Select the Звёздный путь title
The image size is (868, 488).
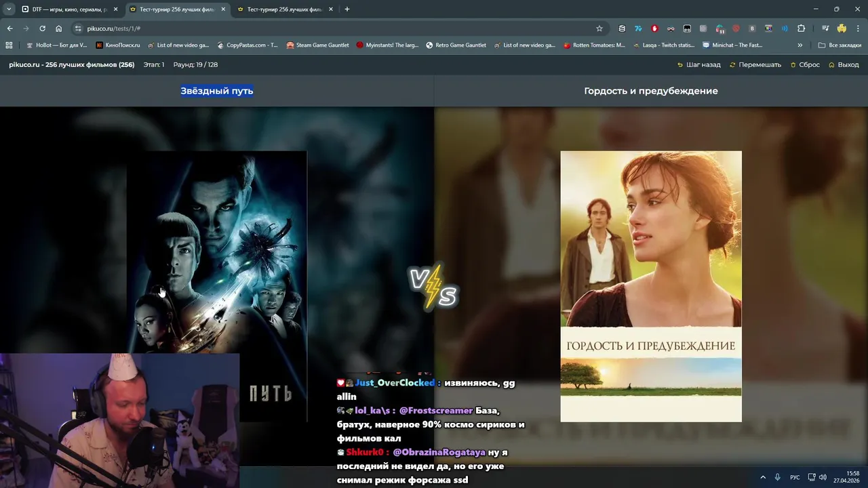(217, 91)
